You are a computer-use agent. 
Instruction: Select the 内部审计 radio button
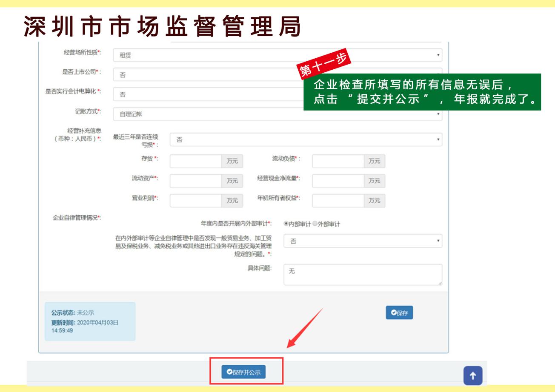coord(286,224)
